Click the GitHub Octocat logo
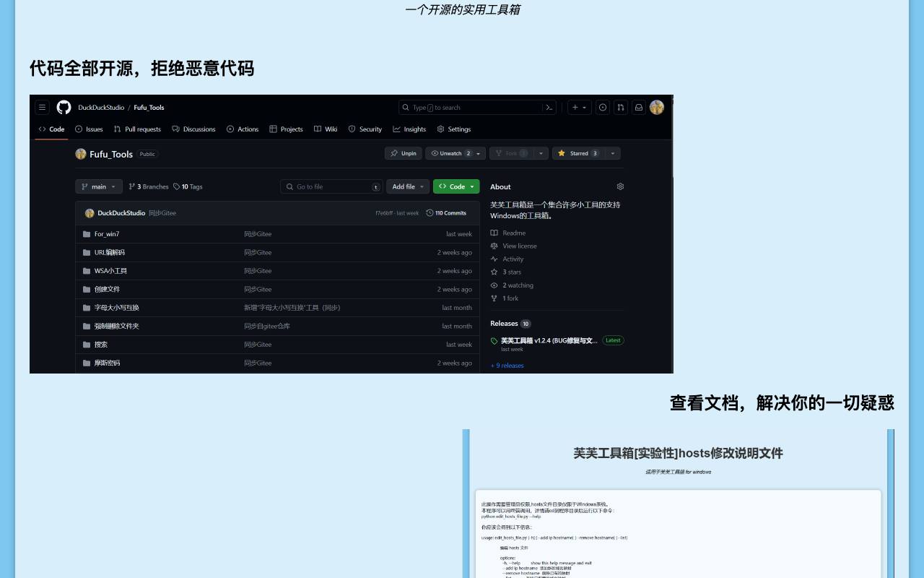 click(64, 108)
